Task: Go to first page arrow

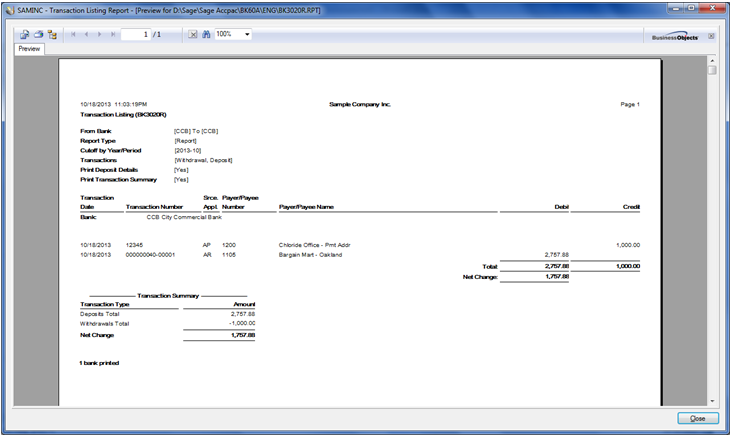Action: [73, 34]
